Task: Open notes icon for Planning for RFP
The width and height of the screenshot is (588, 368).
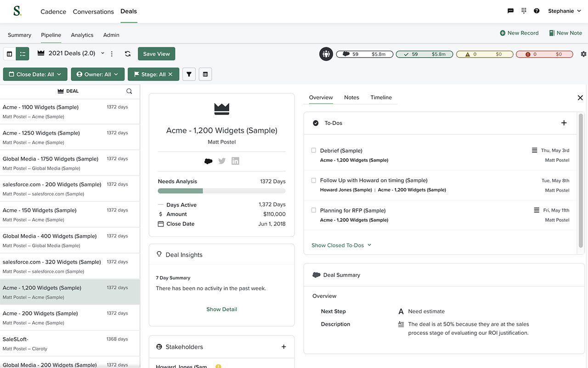Action: (537, 210)
